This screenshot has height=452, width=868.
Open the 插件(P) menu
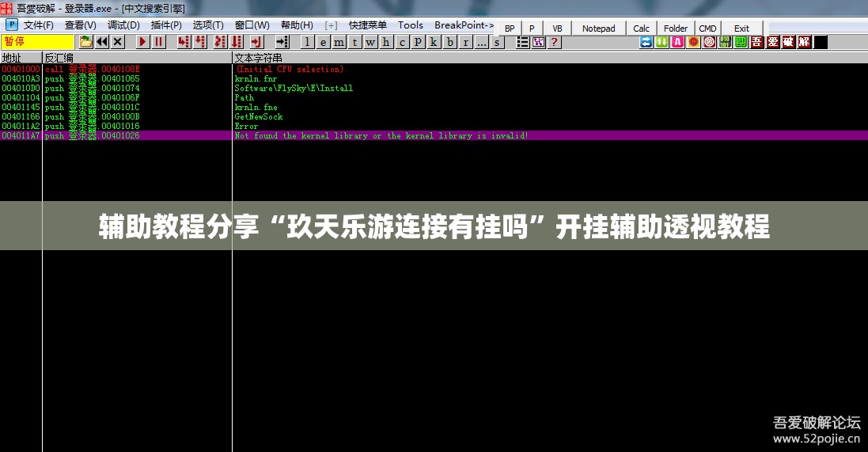(x=166, y=25)
